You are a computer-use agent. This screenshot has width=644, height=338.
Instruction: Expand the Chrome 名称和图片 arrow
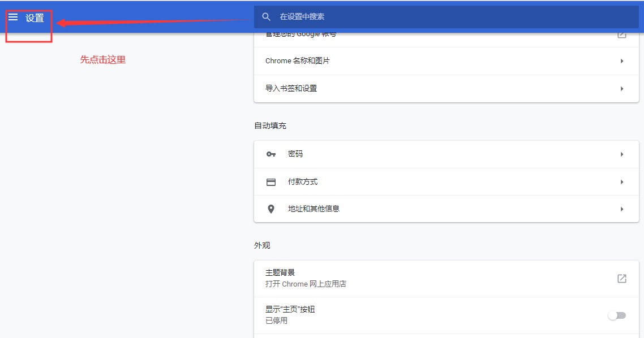point(622,61)
